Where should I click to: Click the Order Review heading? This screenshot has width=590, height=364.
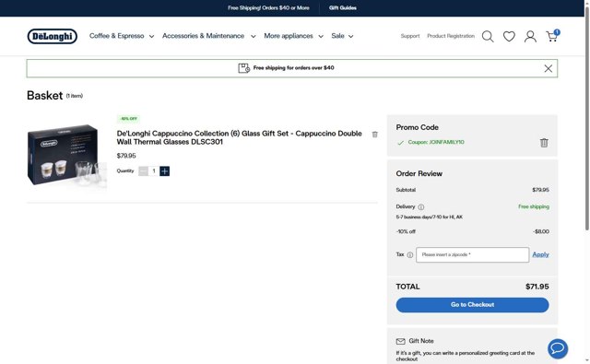pyautogui.click(x=419, y=174)
